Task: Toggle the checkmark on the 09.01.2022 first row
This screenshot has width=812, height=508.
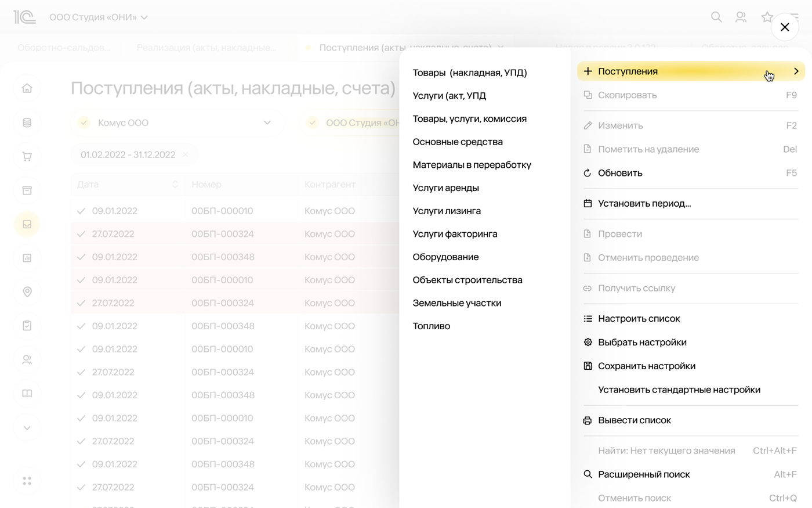Action: pos(81,211)
